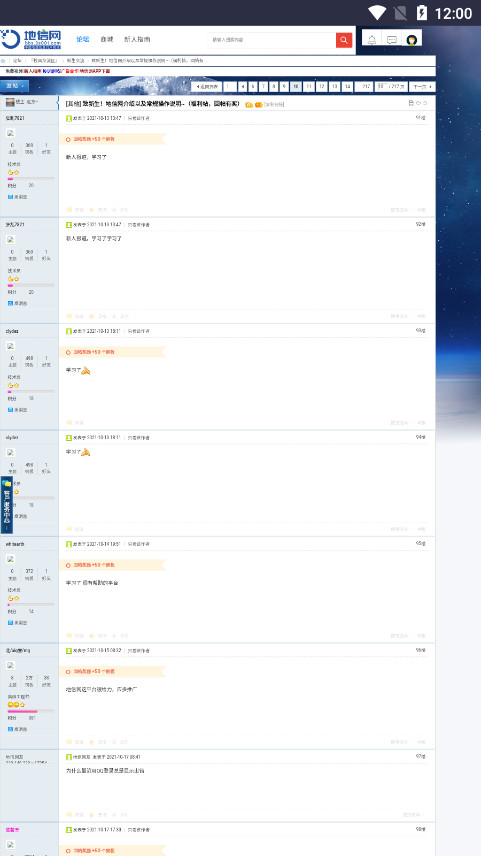This screenshot has width=481, height=856.
Task: Open the 商城 tab
Action: (106, 39)
